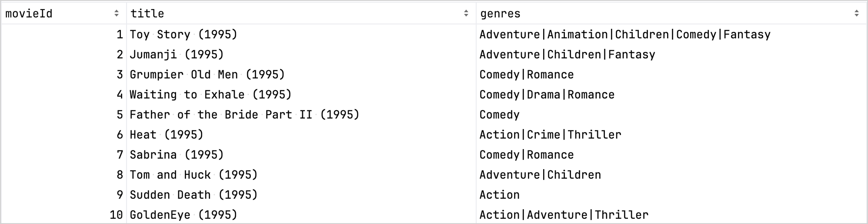Click Father of the Bride Part II cell
Screen dimensions: 868x224
(244, 115)
